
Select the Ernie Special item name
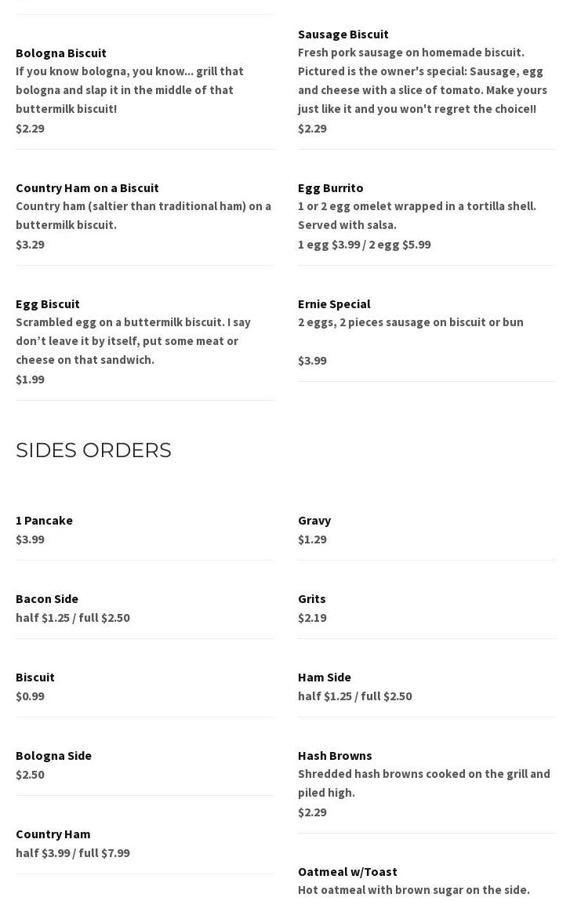click(334, 303)
